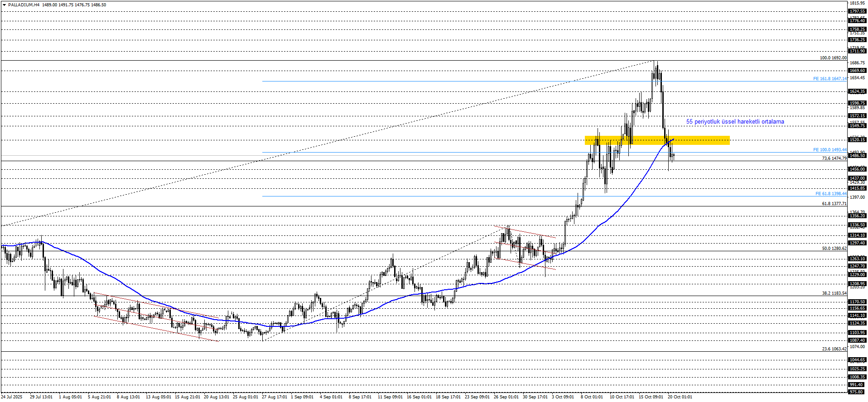Click the '20 Oct 01:01' time axis label

click(x=680, y=397)
